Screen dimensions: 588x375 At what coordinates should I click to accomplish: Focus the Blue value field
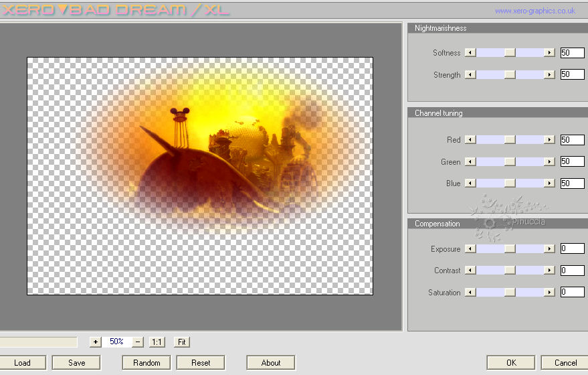(x=572, y=183)
